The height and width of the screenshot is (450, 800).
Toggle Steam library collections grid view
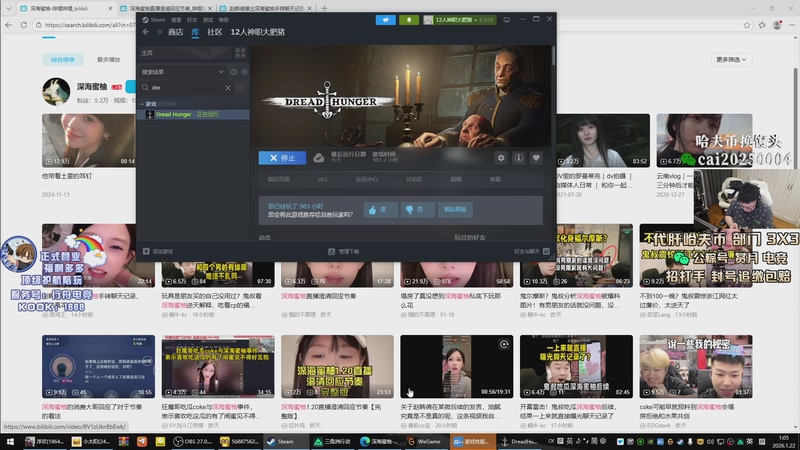coord(240,53)
